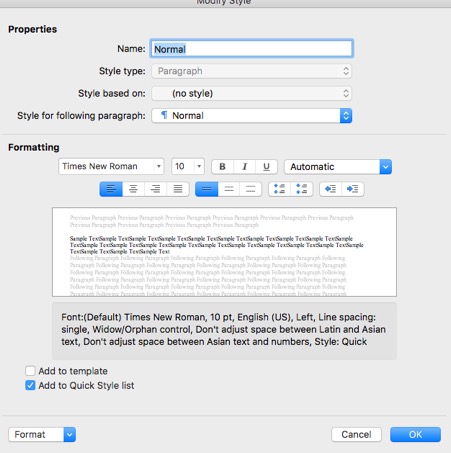
Task: Set 1.5 line spacing
Action: (x=229, y=189)
